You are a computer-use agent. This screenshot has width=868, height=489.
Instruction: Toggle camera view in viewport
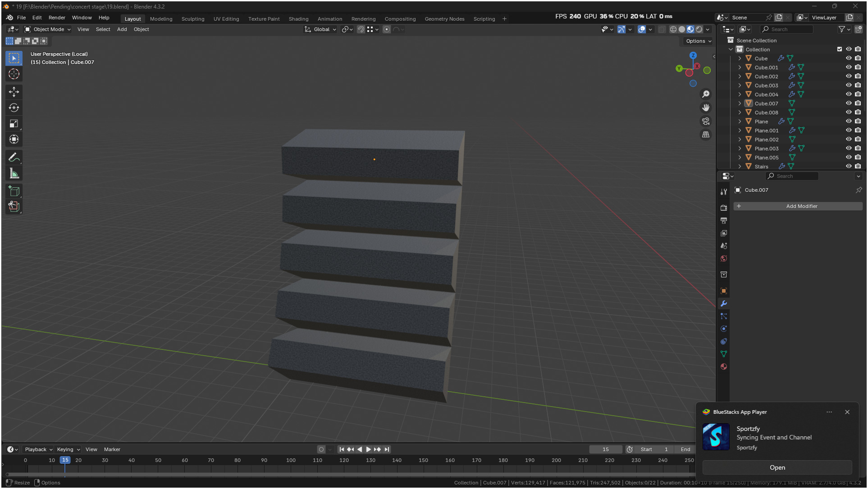point(706,121)
